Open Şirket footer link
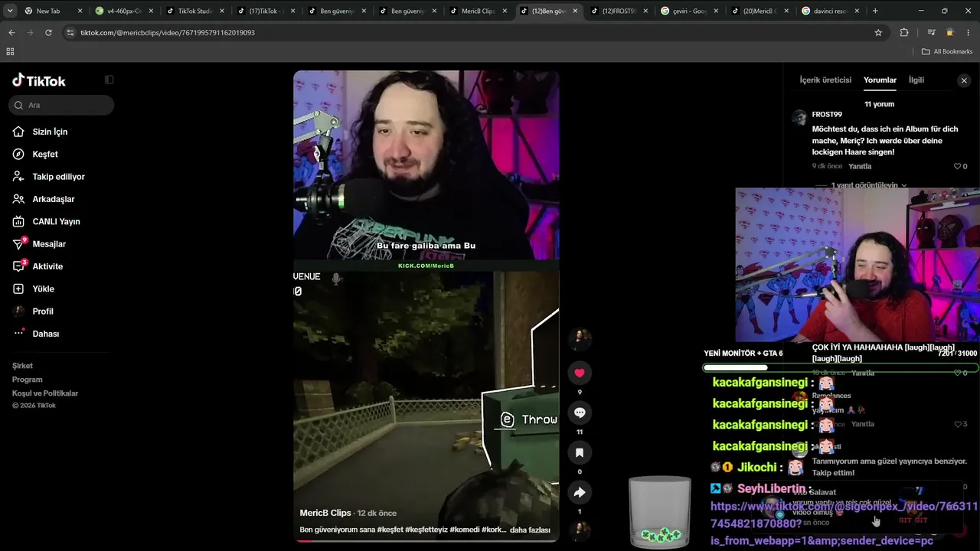Viewport: 980px width, 551px height. [22, 366]
